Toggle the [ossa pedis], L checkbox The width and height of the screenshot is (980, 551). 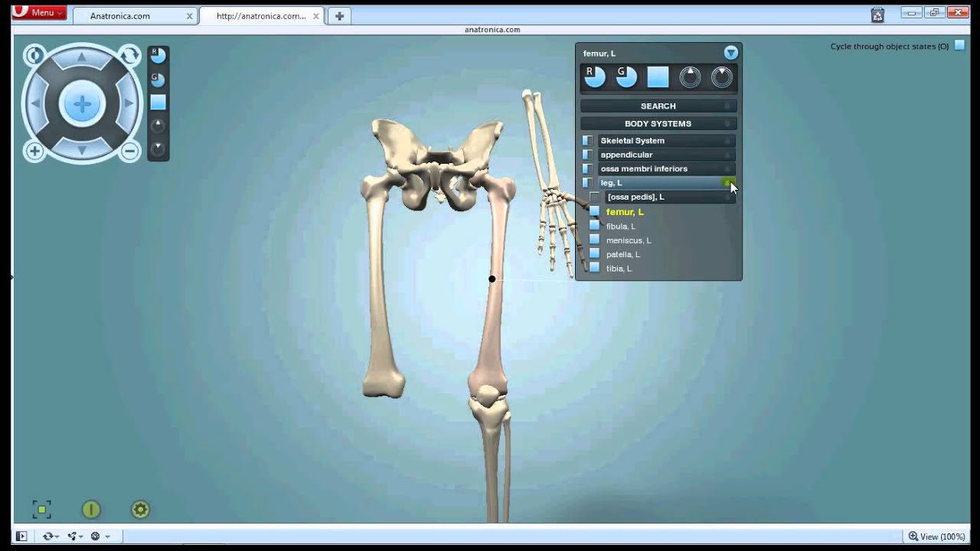(595, 197)
